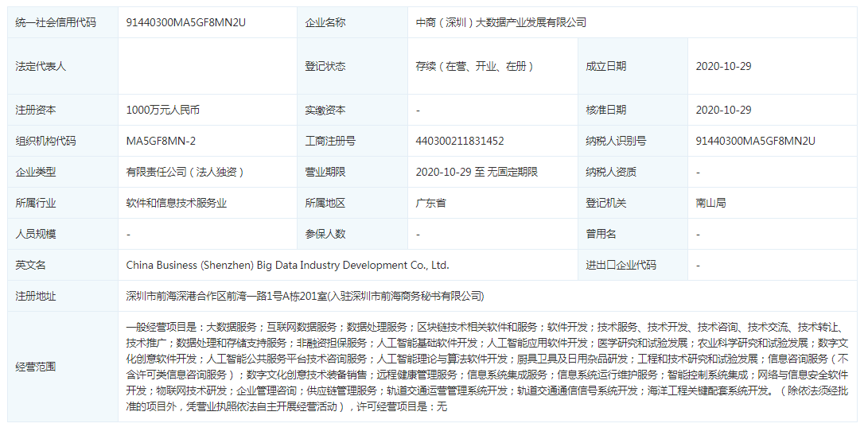Select registration number 440300211831452

460,141
